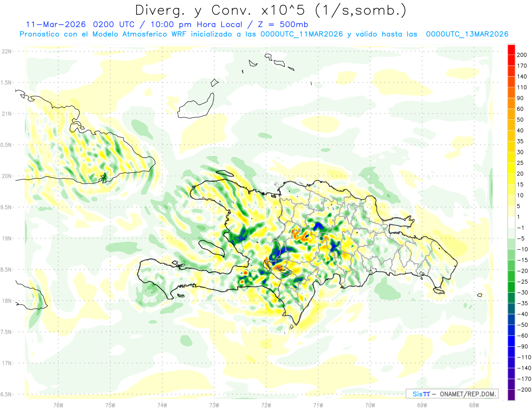
Task: Click the '6.5N' latitude label
Action: click(7, 394)
